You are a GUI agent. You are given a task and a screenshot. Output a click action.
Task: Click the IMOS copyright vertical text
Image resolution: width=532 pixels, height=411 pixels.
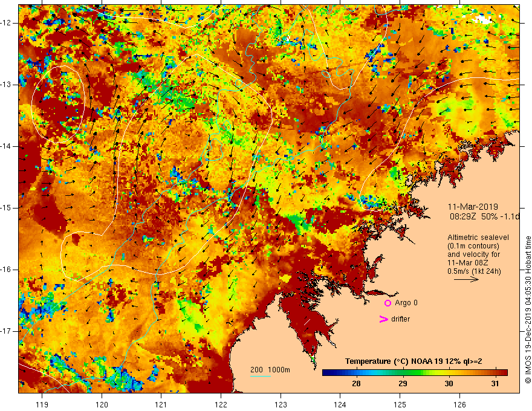coord(528,309)
